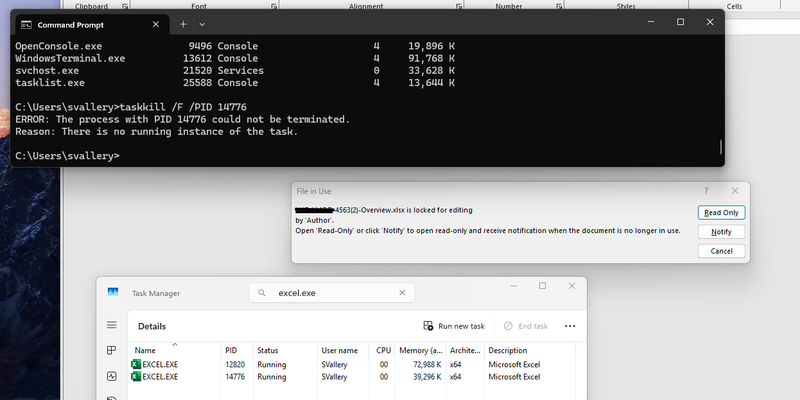Sort by the CPU column header

(382, 351)
